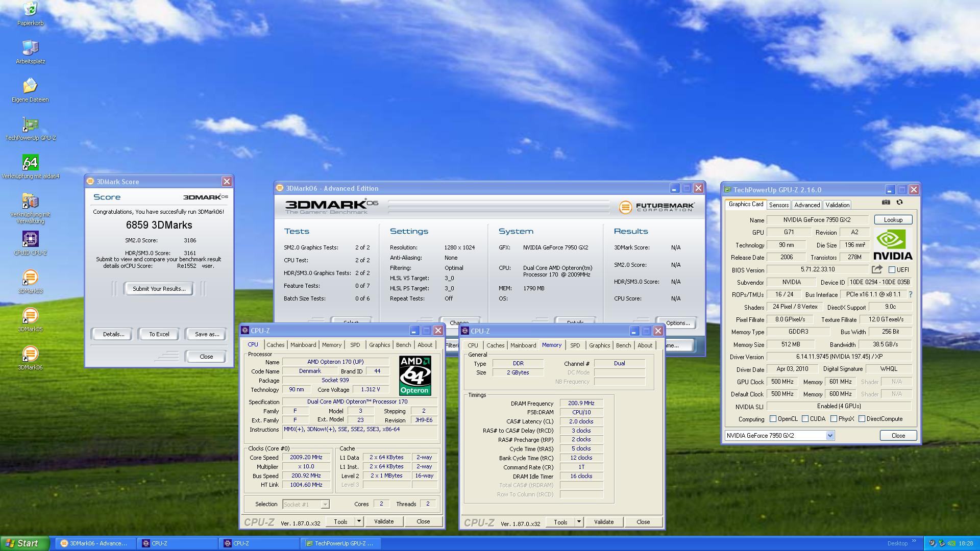Click the BIOS version share/export icon

(x=877, y=269)
